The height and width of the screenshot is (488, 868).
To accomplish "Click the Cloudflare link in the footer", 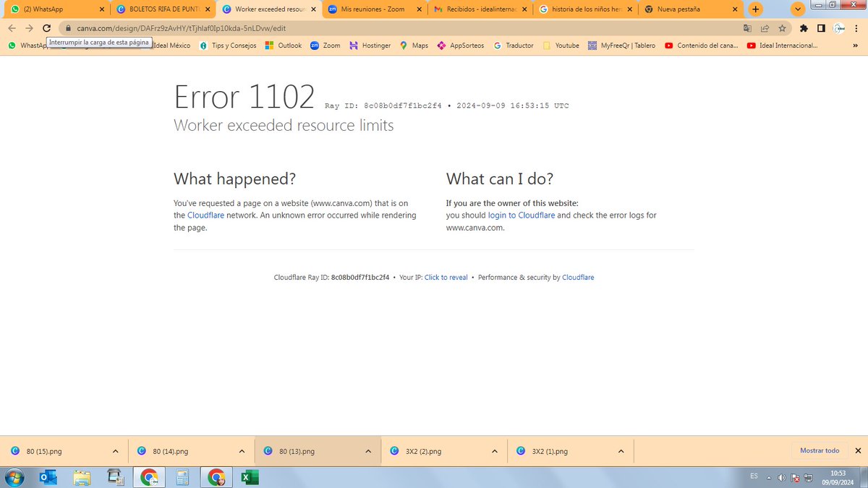I will click(578, 278).
